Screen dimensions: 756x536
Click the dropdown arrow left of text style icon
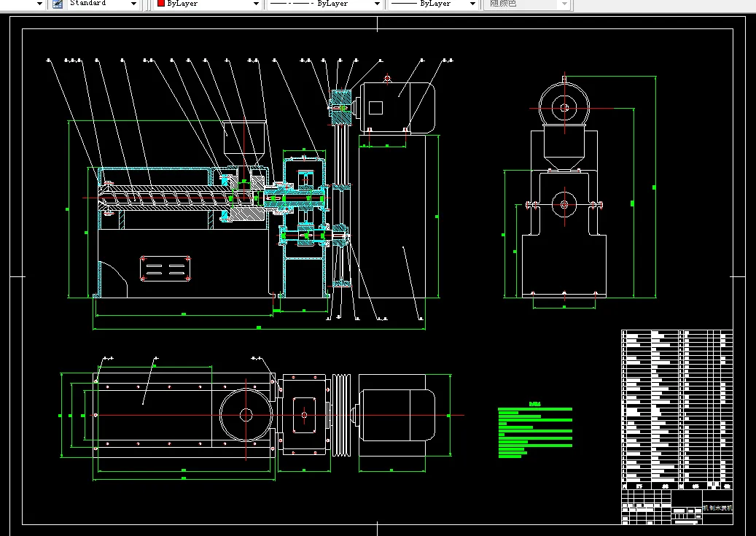tap(39, 4)
